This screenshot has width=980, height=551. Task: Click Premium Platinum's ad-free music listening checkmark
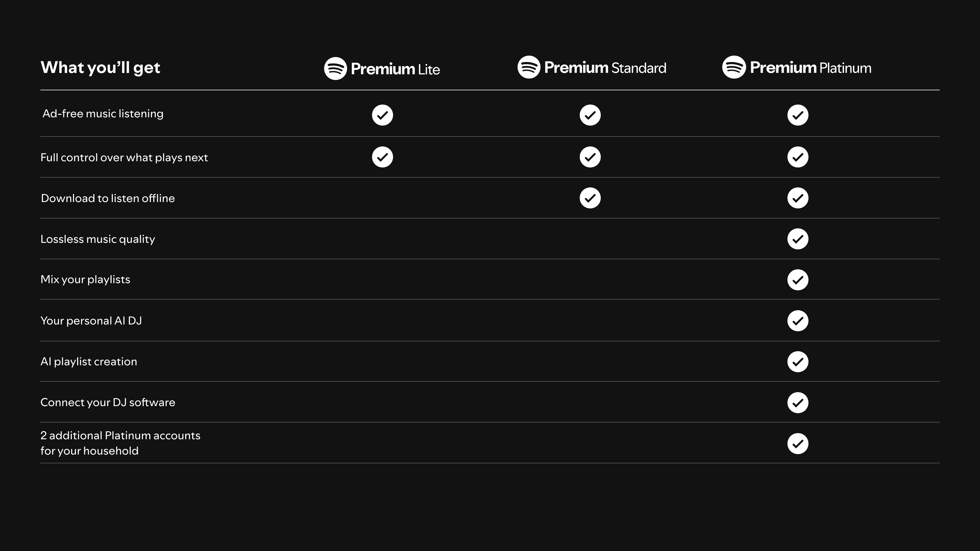pyautogui.click(x=798, y=115)
